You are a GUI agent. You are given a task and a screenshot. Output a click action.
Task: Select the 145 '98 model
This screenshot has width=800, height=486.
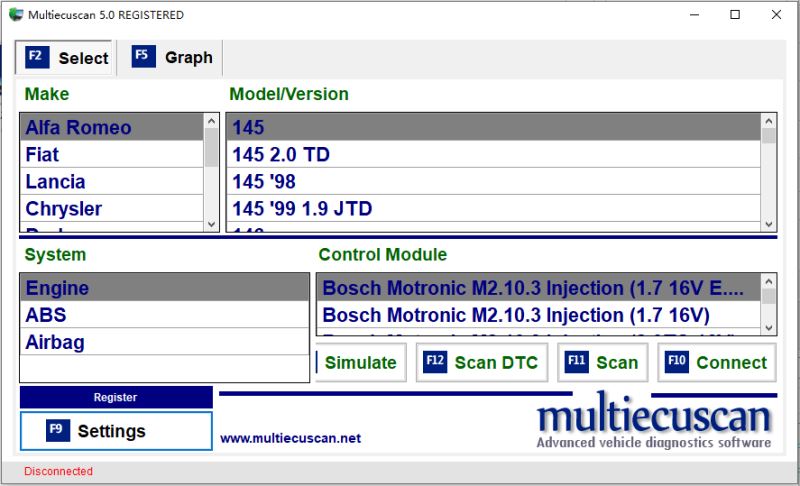[493, 182]
